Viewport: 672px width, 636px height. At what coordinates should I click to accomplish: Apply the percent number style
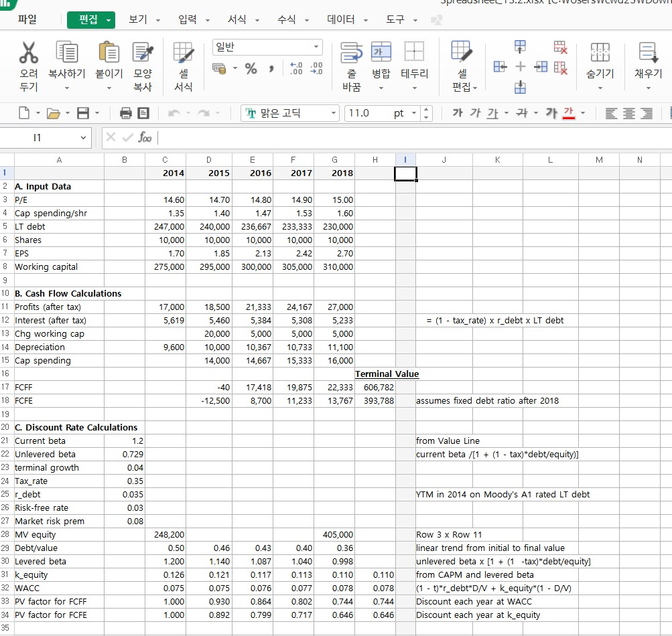tap(251, 68)
